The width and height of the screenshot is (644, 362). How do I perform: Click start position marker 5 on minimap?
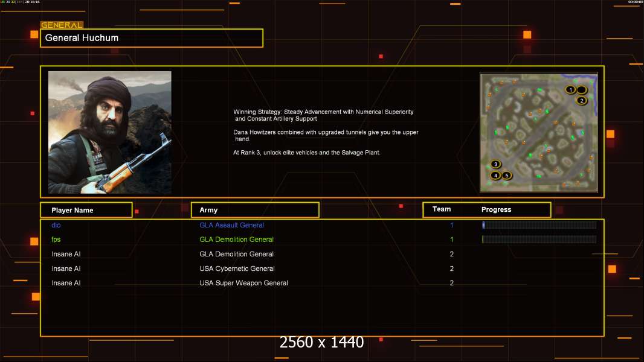(507, 176)
